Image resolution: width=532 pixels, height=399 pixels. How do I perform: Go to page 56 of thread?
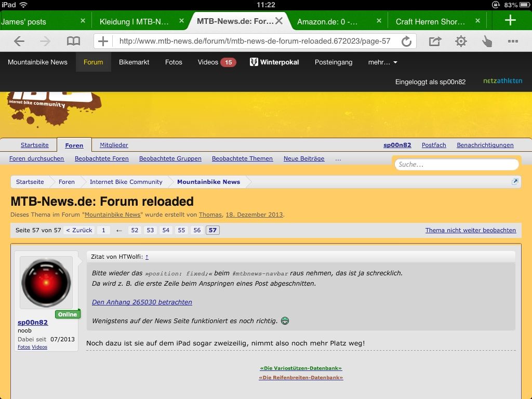click(x=197, y=230)
